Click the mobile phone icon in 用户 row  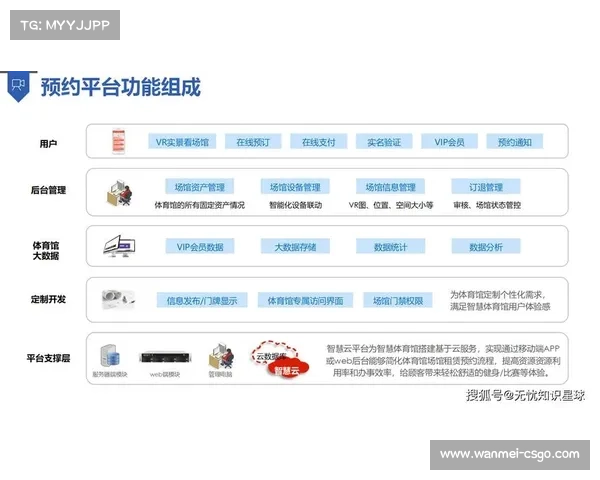119,141
